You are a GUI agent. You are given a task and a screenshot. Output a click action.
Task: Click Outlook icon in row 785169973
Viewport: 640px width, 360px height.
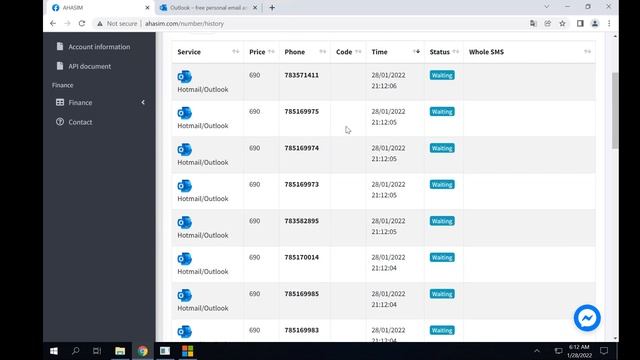[184, 186]
